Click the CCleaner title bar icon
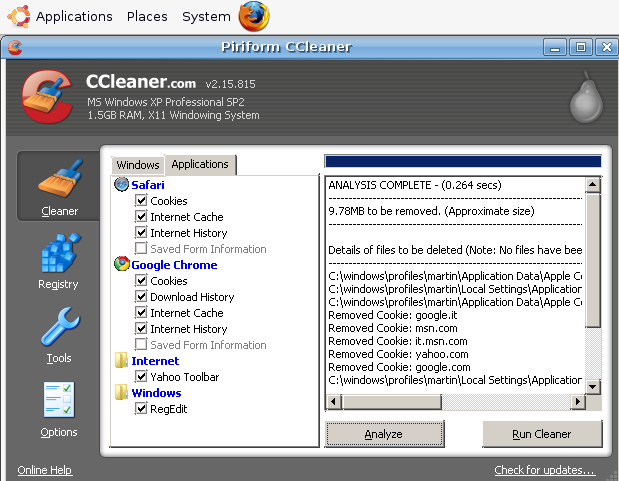Image resolution: width=619 pixels, height=481 pixels. pyautogui.click(x=15, y=47)
